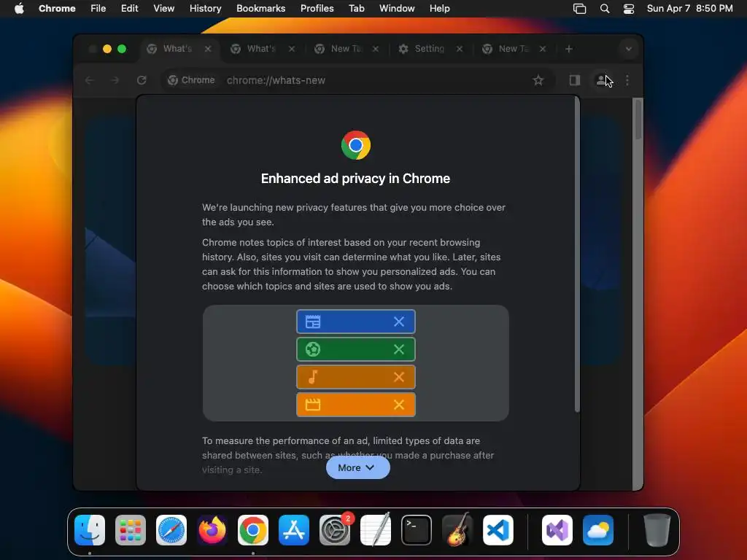
Task: Click the Stage Manager menu bar icon
Action: pos(579,8)
